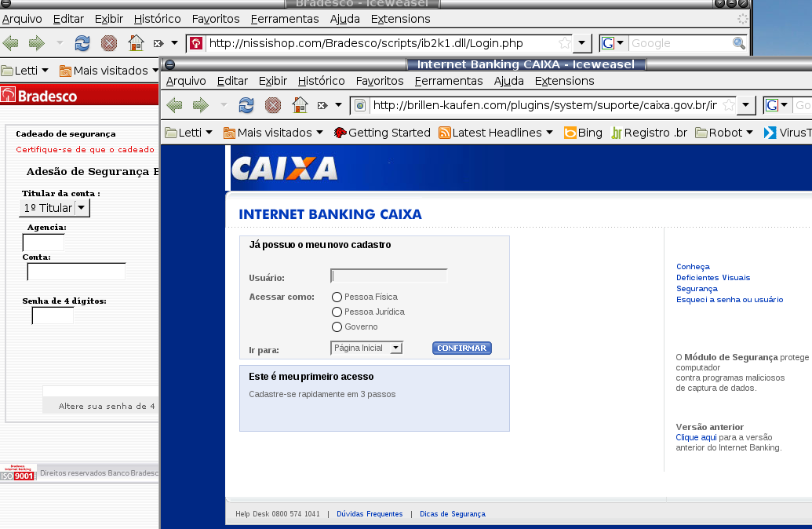The height and width of the screenshot is (529, 812).
Task: Click the page identity icon in the CAIXA address bar
Action: pyautogui.click(x=360, y=106)
